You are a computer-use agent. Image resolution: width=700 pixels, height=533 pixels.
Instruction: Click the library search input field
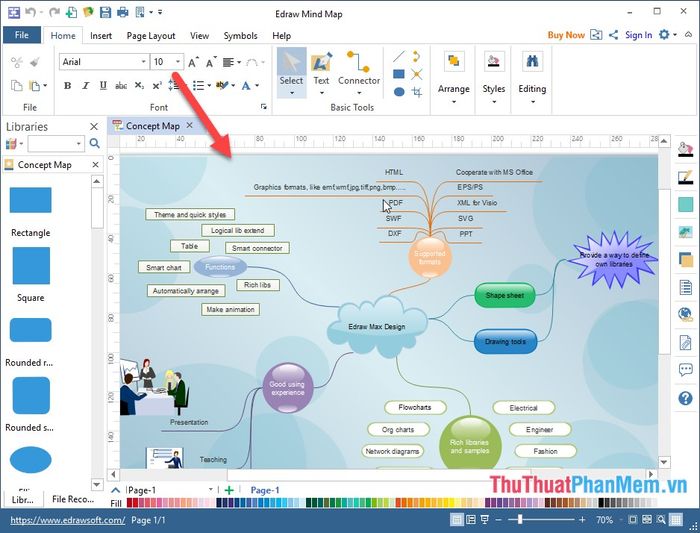(x=51, y=143)
